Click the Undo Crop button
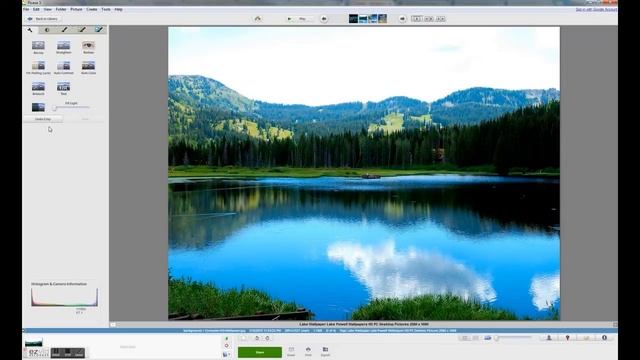 click(x=43, y=119)
